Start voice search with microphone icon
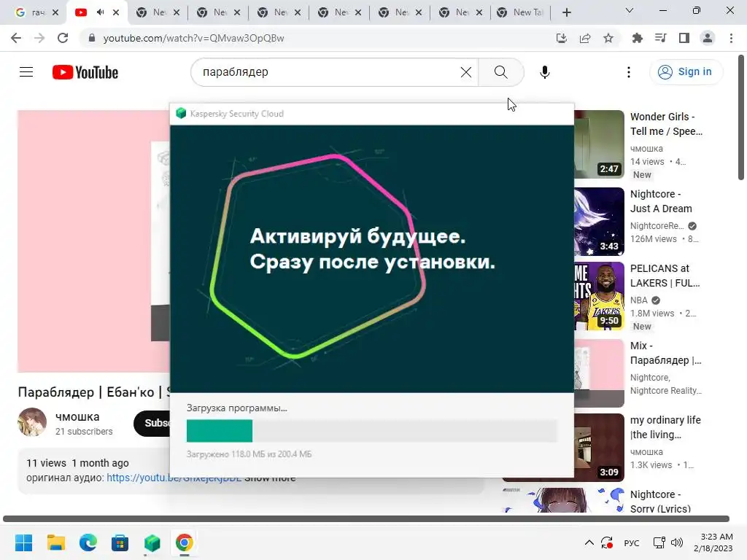 (x=544, y=72)
